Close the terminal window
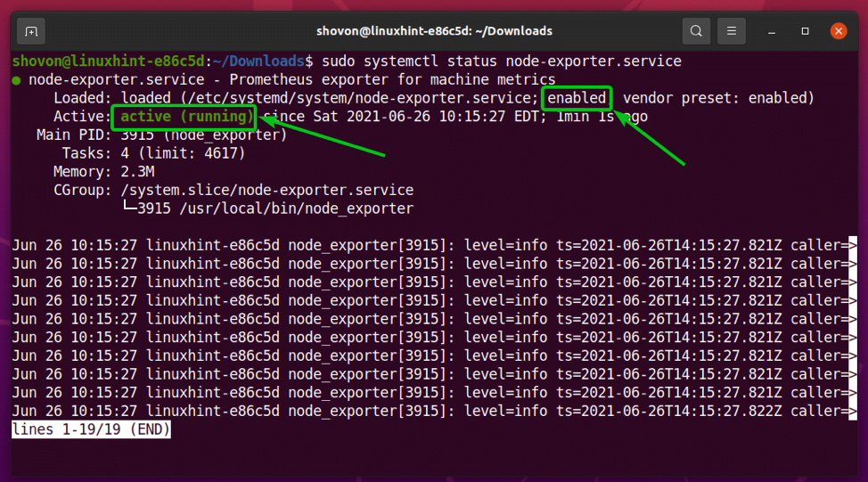 (839, 31)
